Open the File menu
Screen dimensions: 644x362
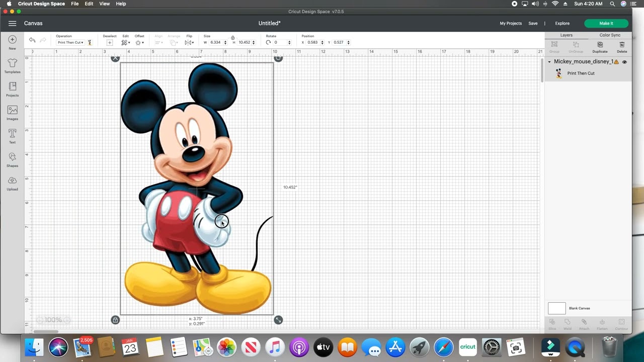[75, 4]
